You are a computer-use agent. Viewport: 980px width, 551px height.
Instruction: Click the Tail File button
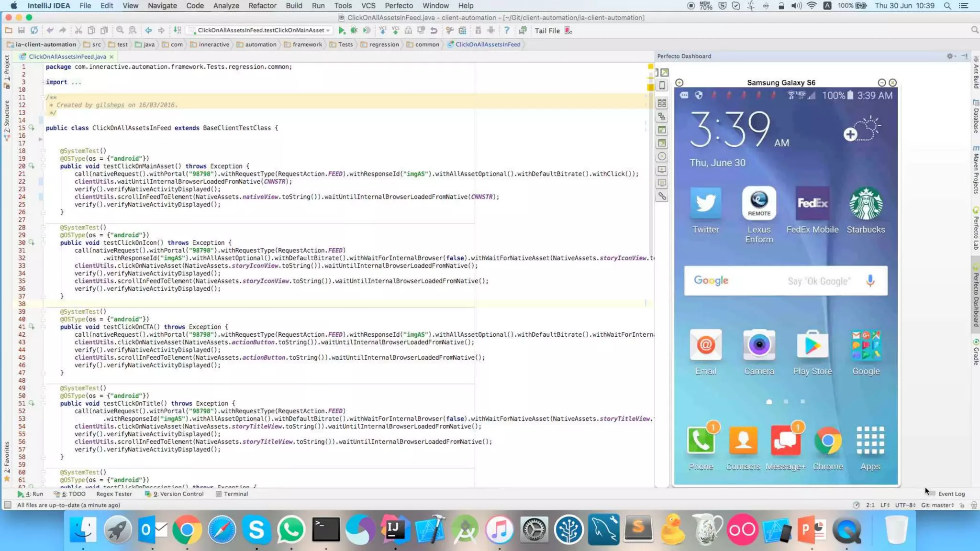click(x=547, y=31)
